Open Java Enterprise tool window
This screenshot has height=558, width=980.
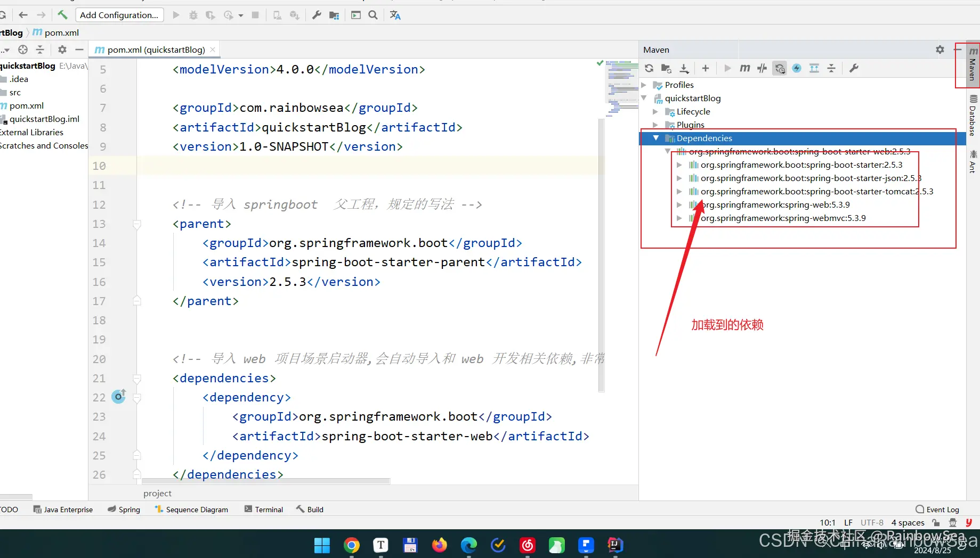(63, 509)
